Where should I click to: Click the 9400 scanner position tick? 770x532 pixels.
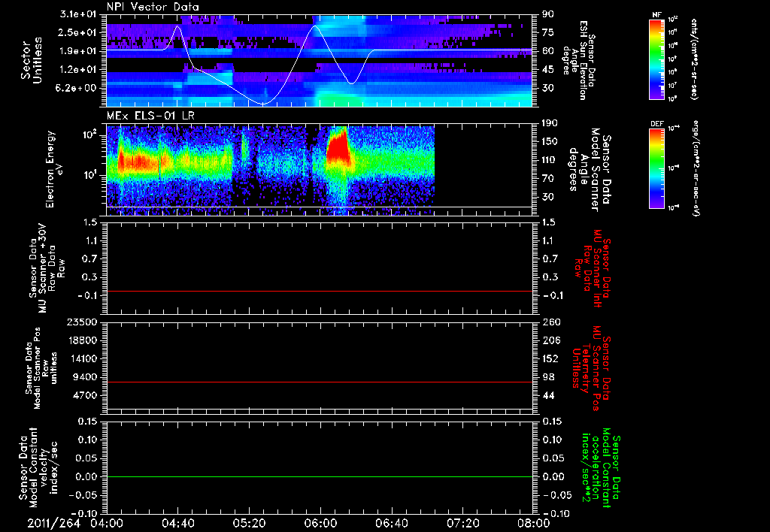(84, 377)
